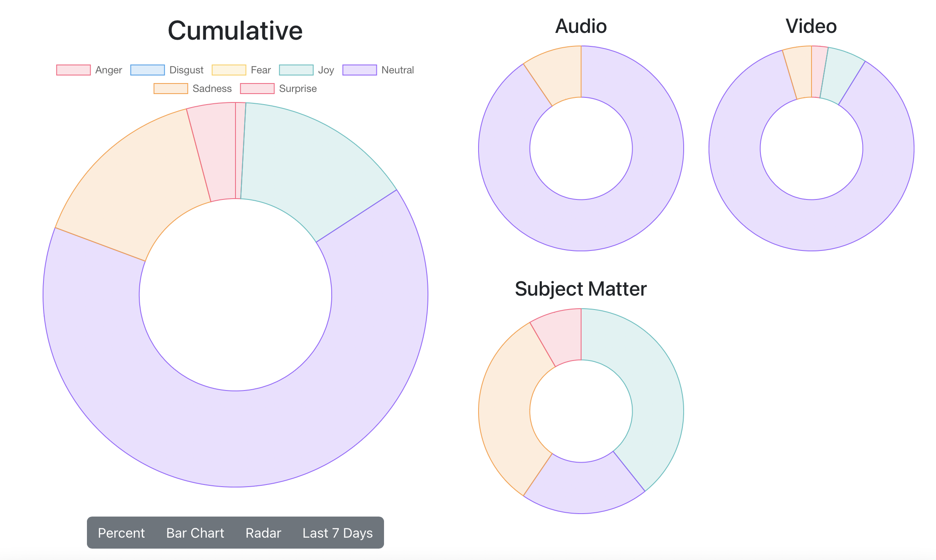Click the Anger slice in Subject Matter donut
Screen dimensions: 936x560
tap(561, 337)
